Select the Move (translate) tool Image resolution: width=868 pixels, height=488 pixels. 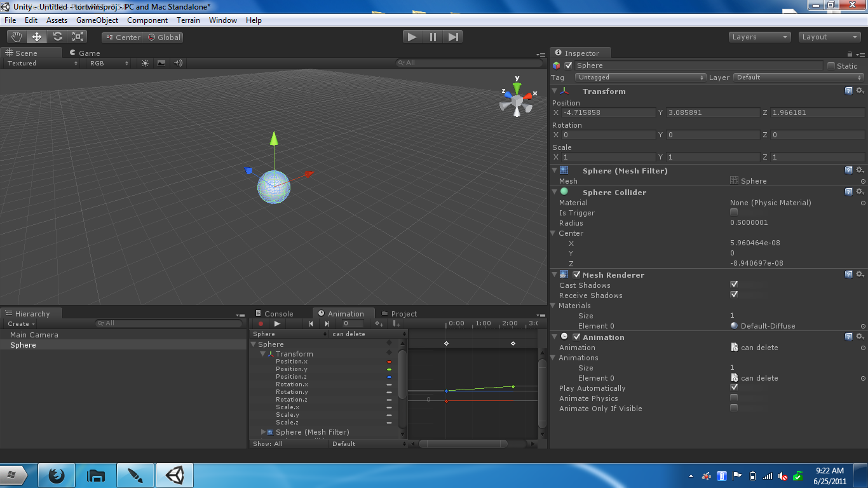pos(37,37)
